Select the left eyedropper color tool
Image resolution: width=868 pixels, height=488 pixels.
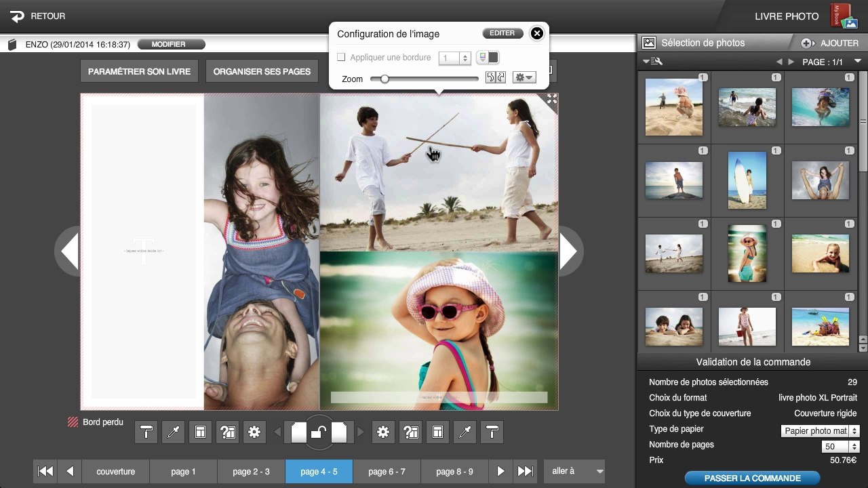click(173, 432)
